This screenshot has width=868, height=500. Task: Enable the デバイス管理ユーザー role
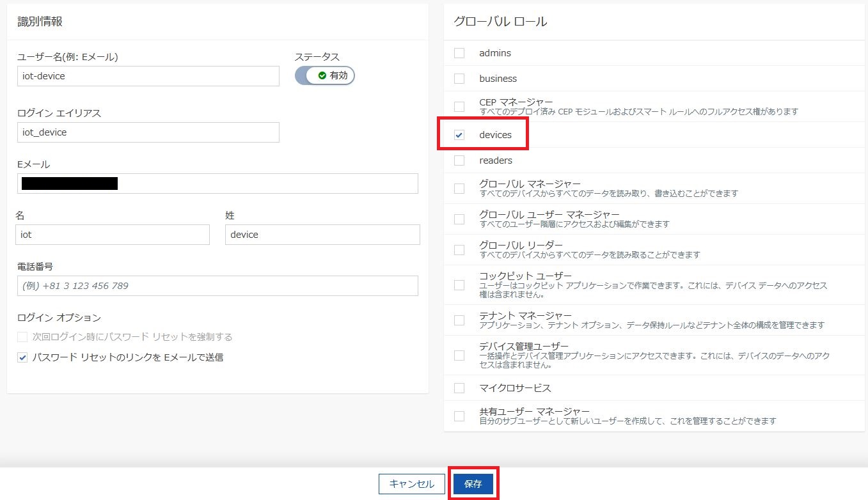[459, 355]
